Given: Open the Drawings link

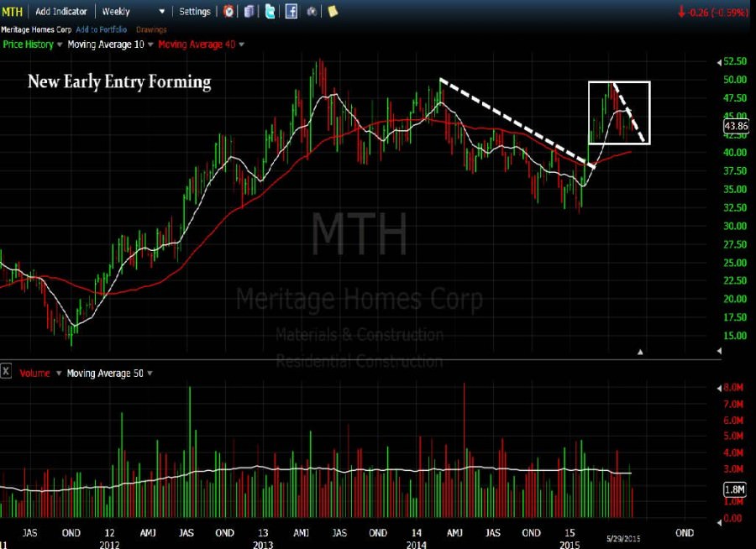Looking at the screenshot, I should [x=151, y=29].
